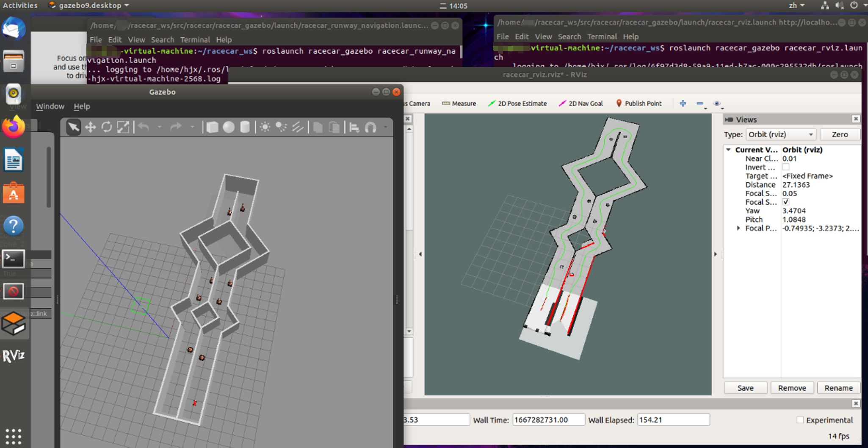868x448 pixels.
Task: Open the zh input language dropdown
Action: (796, 6)
